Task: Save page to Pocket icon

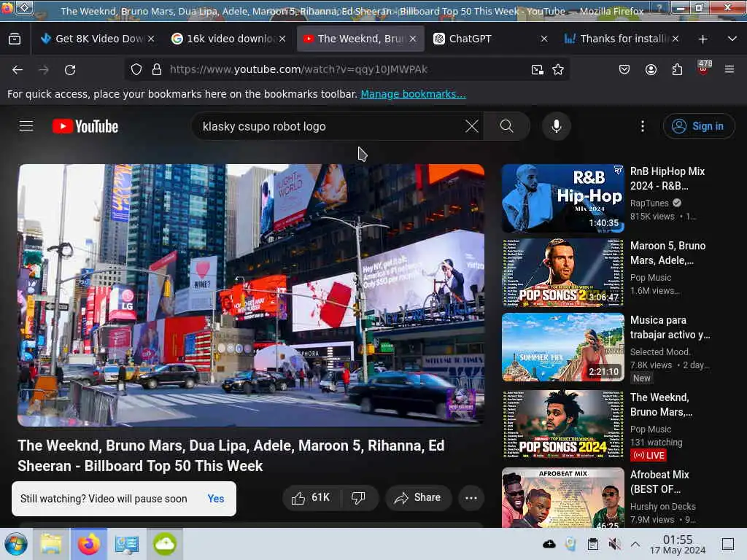Action: pyautogui.click(x=624, y=69)
